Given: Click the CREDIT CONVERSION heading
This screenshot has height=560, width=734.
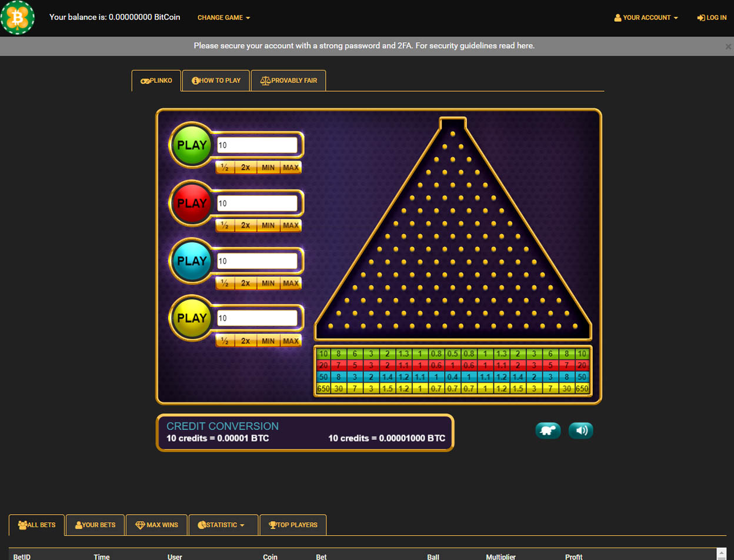Looking at the screenshot, I should tap(222, 426).
